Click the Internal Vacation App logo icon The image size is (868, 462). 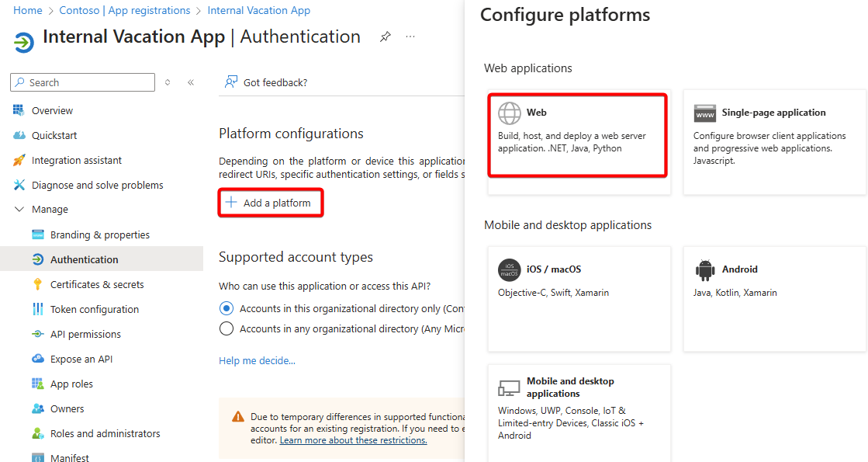click(24, 42)
